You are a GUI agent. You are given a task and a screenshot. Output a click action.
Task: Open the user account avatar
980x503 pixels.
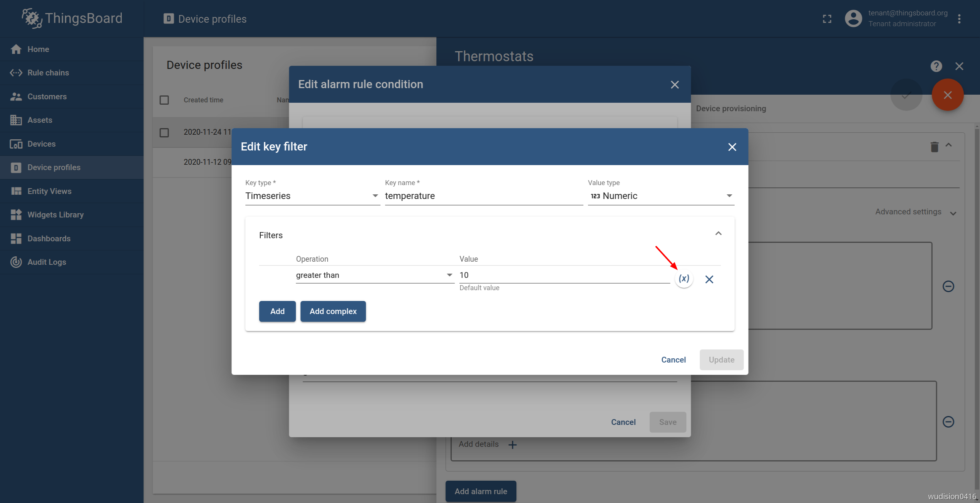point(853,18)
